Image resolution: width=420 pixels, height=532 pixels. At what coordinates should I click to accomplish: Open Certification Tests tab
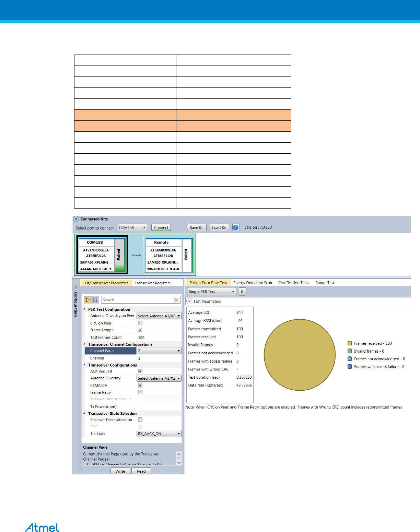(294, 283)
